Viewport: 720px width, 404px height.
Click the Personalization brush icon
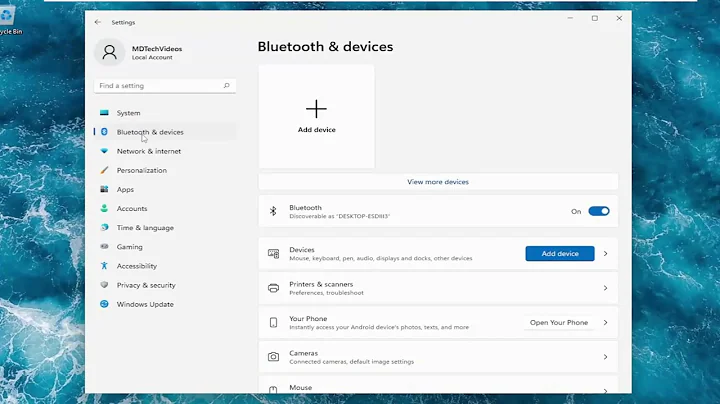tap(104, 170)
